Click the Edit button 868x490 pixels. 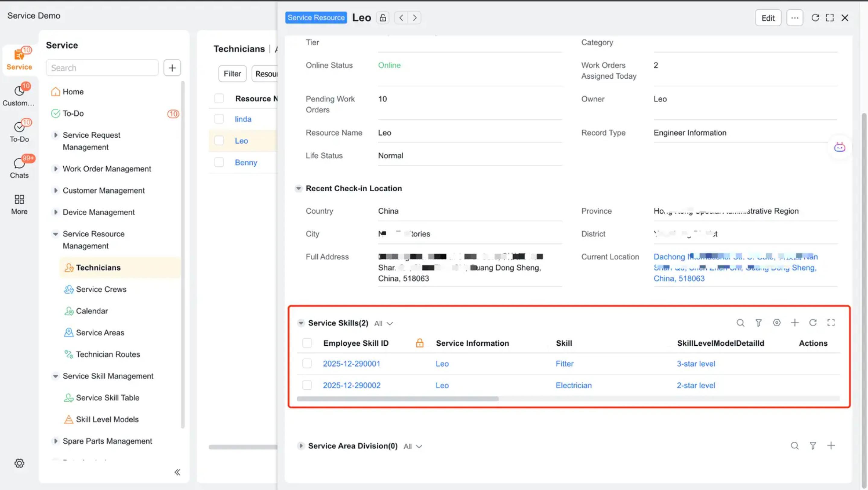point(768,18)
